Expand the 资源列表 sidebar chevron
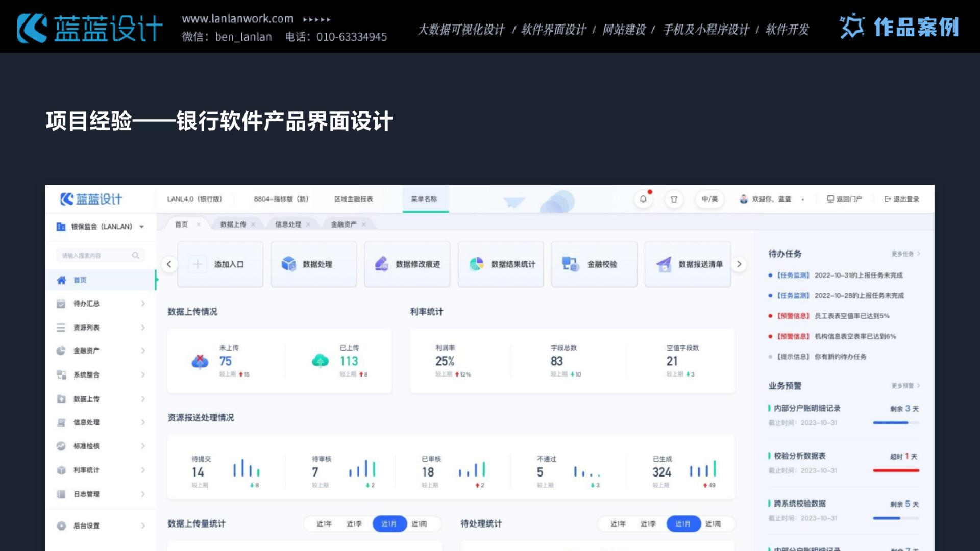 click(x=143, y=328)
